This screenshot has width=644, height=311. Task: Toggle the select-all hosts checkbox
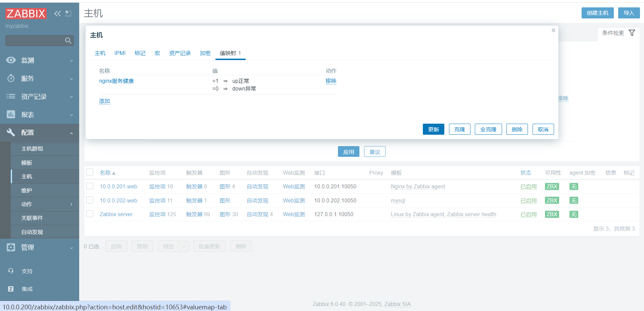click(x=90, y=172)
